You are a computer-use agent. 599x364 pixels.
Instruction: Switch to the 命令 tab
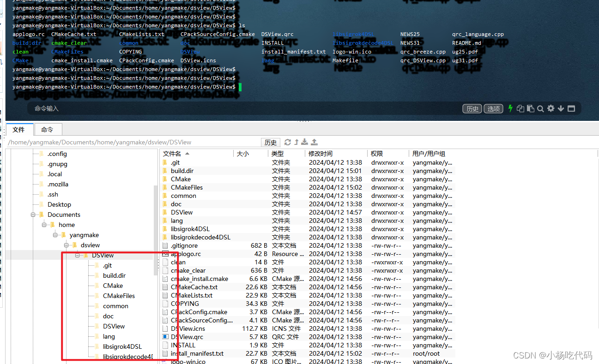(48, 130)
